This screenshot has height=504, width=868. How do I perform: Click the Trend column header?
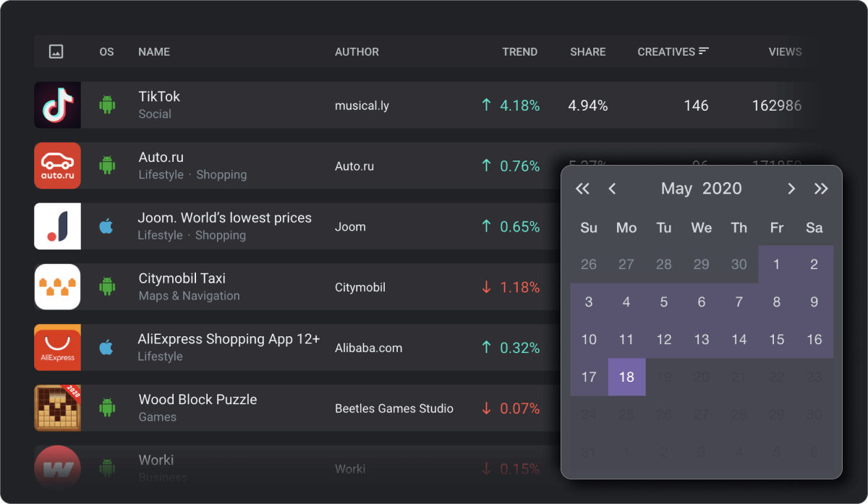click(x=519, y=52)
